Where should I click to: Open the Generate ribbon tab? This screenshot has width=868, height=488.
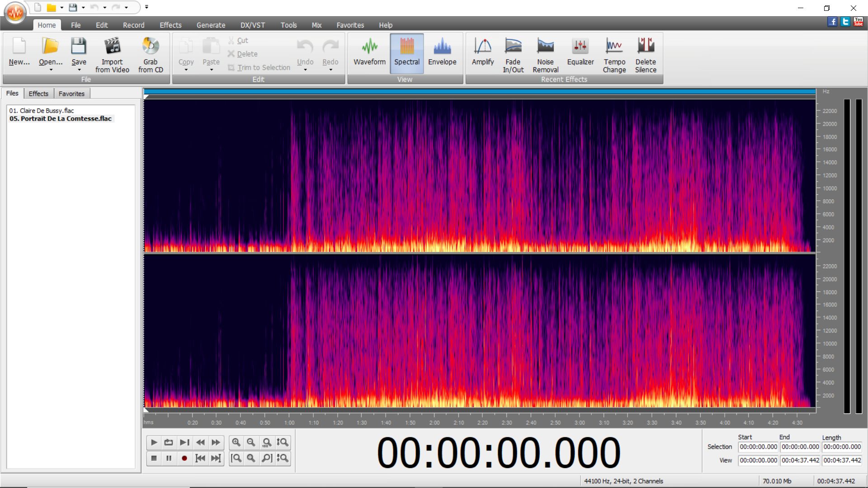tap(211, 25)
